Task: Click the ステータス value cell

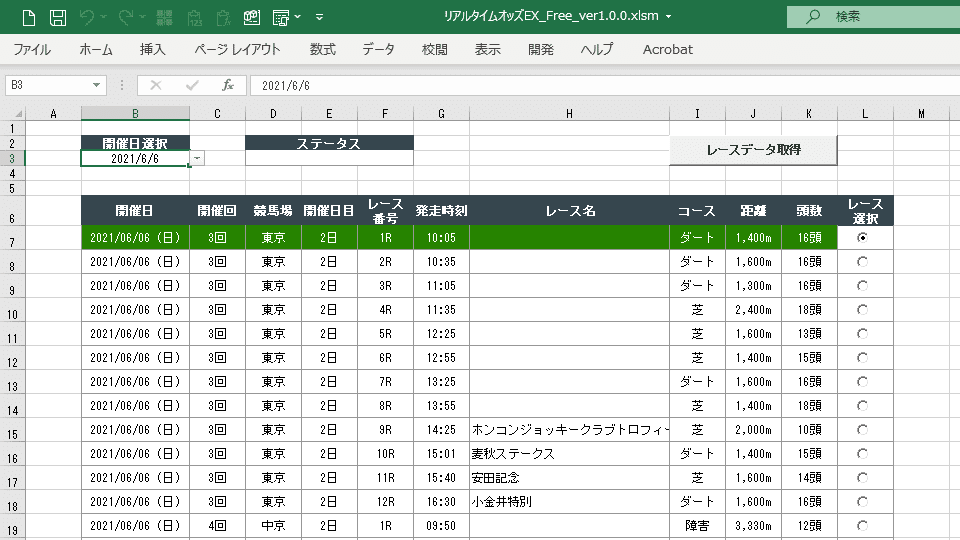Action: [329, 158]
